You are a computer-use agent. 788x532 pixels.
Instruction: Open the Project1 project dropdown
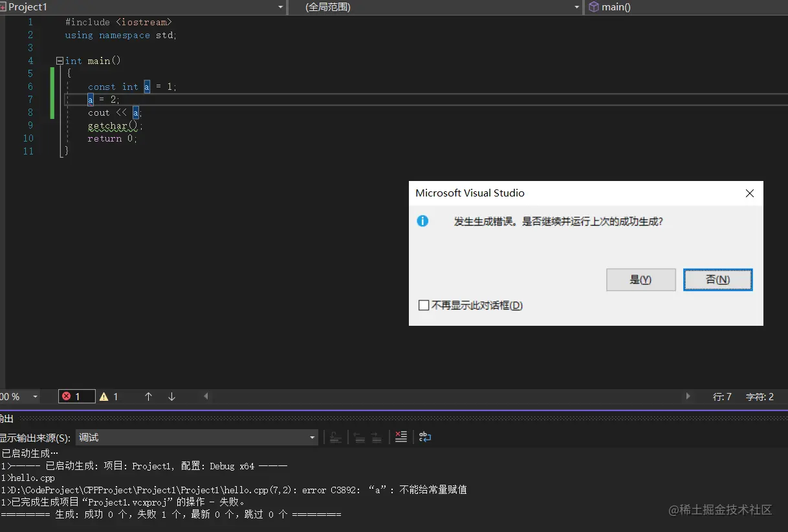tap(280, 7)
